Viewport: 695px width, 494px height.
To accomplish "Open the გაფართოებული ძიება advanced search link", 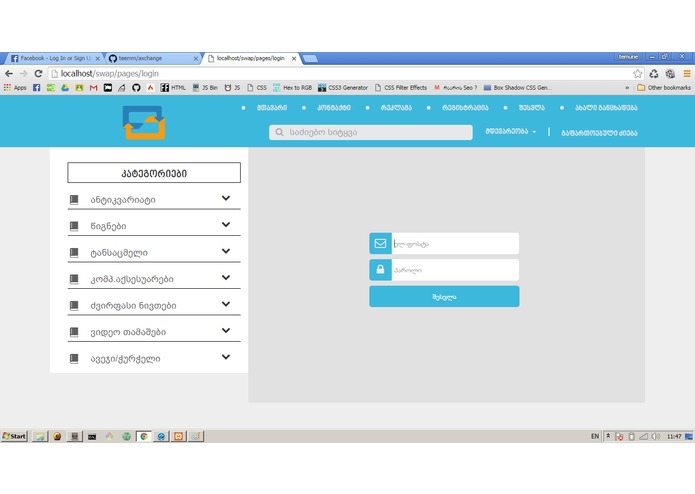I will pos(599,133).
